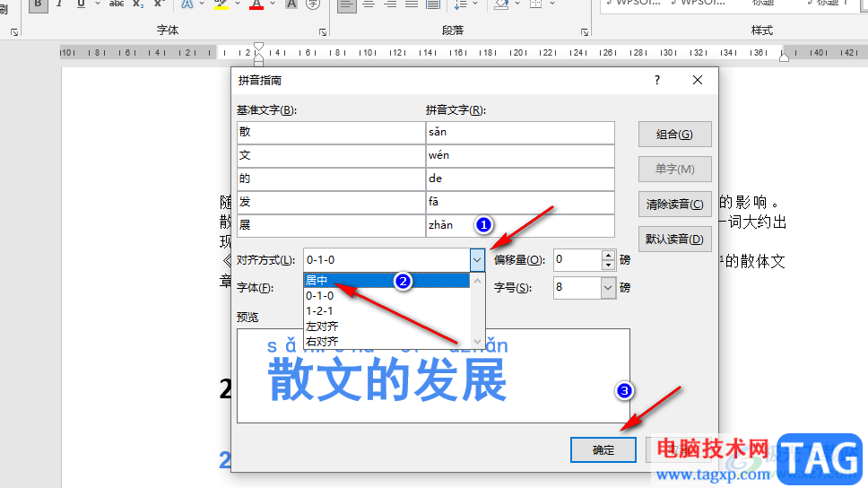The image size is (868, 488).
Task: Apply distributed alignment
Action: (433, 4)
